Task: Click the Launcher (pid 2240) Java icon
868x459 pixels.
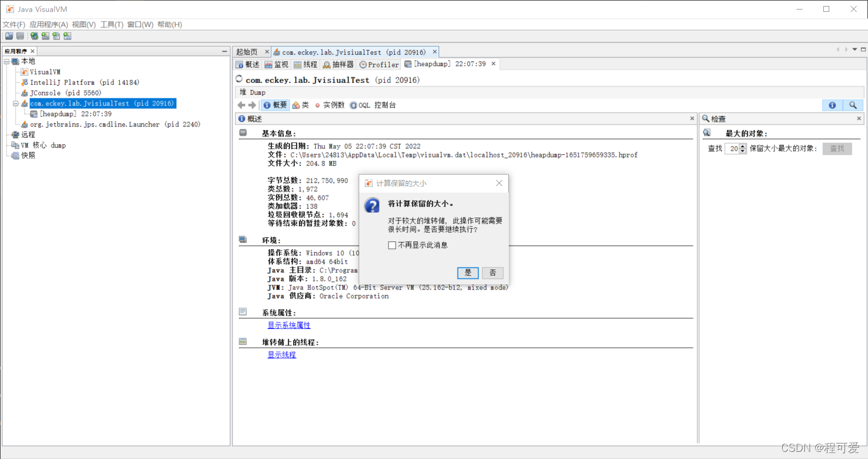Action: 24,125
